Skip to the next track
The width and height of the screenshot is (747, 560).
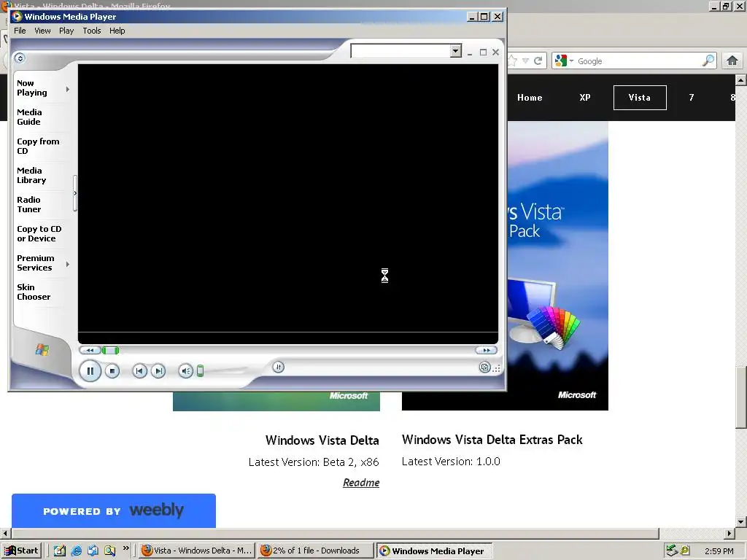click(x=158, y=371)
